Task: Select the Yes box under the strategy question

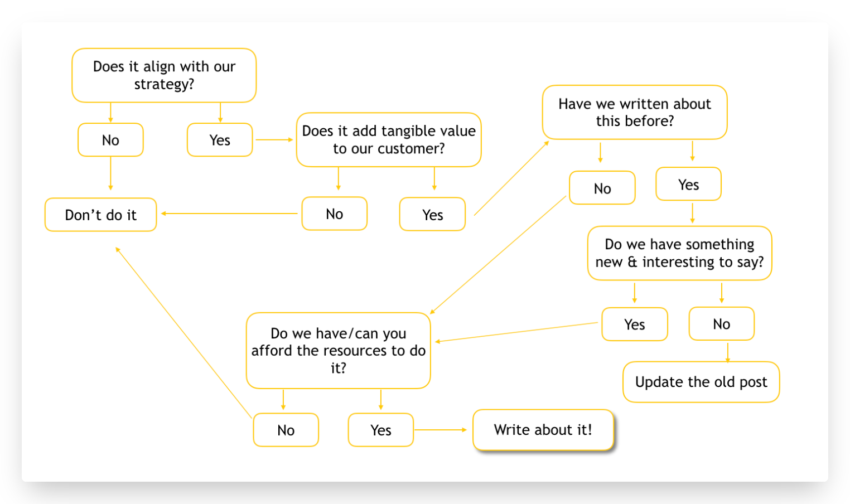Action: pyautogui.click(x=220, y=140)
